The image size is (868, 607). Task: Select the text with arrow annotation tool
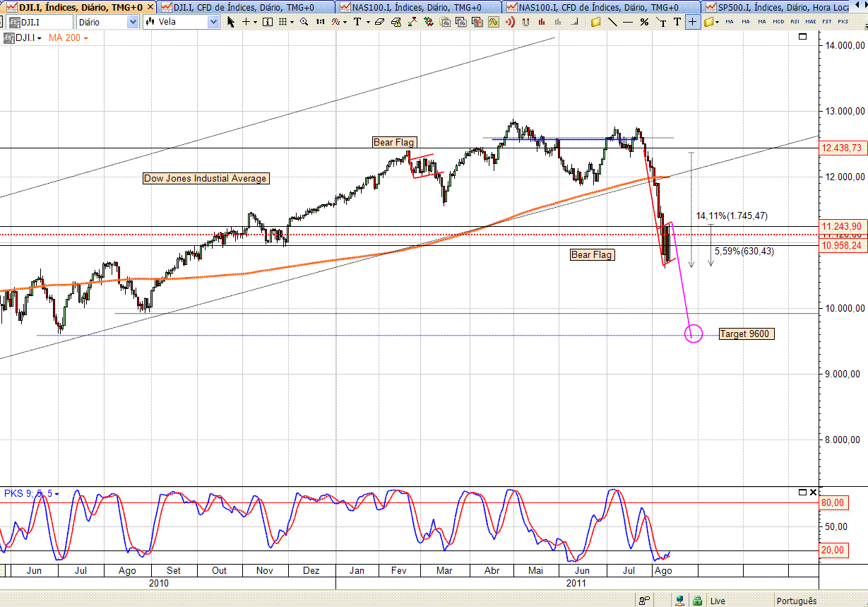(662, 22)
